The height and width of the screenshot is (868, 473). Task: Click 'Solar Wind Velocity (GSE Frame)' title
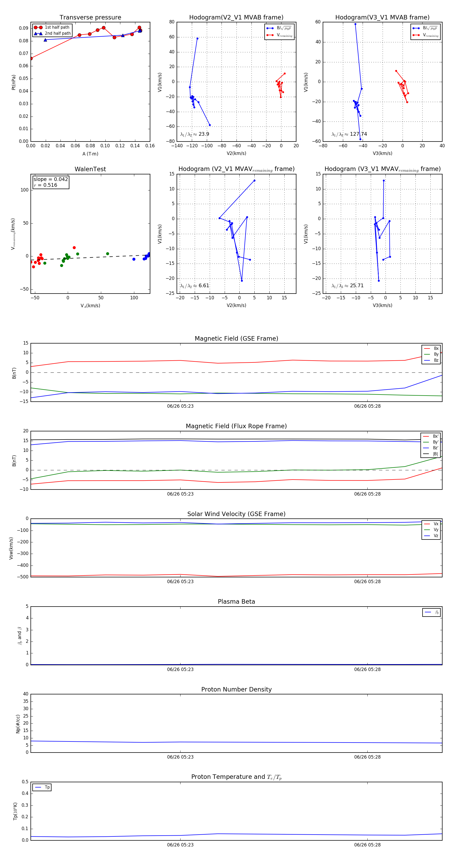[236, 514]
